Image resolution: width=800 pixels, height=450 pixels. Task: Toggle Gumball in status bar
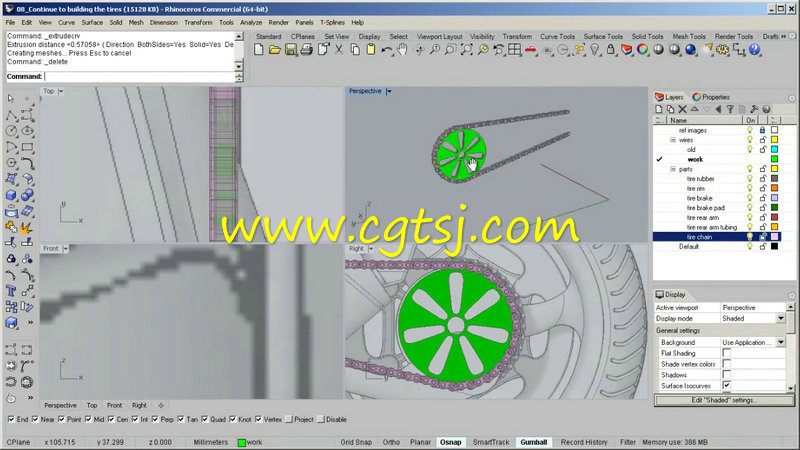(x=534, y=442)
